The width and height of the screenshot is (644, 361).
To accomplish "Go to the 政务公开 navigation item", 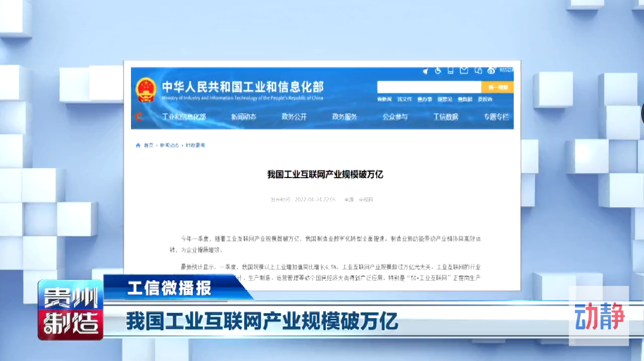I will tap(294, 117).
